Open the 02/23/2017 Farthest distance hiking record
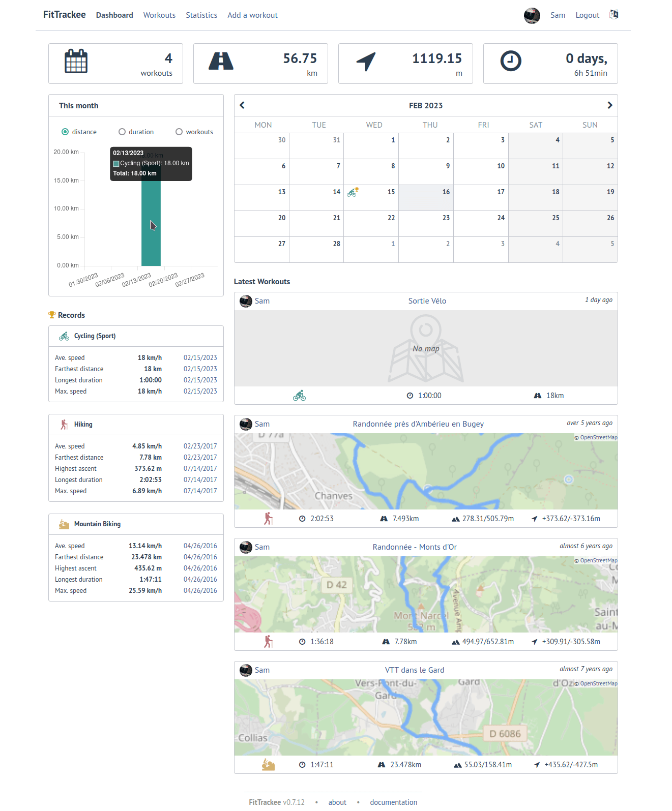Image resolution: width=672 pixels, height=811 pixels. click(x=200, y=458)
